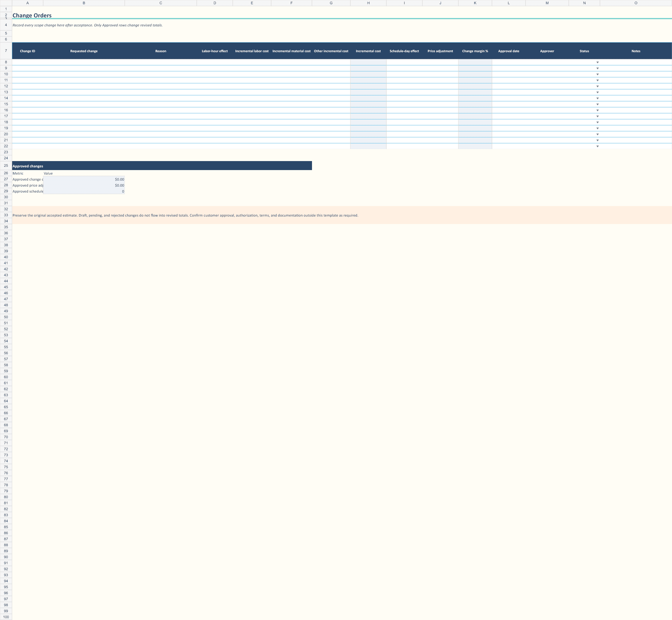The height and width of the screenshot is (620, 672).
Task: Click the Record every scope change instruction text
Action: (88, 25)
